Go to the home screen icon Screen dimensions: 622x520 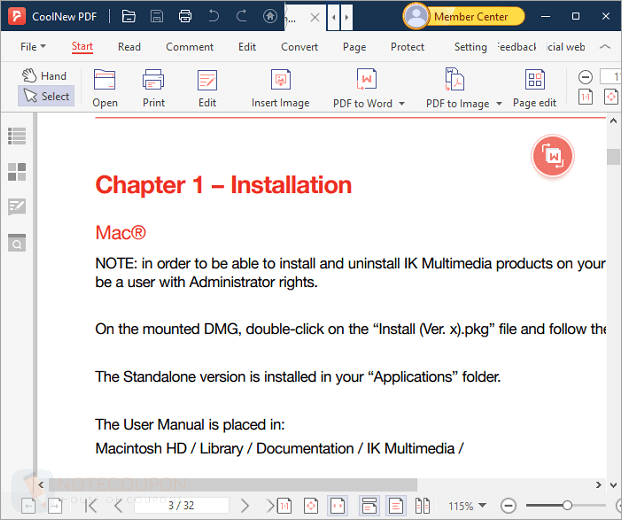270,16
